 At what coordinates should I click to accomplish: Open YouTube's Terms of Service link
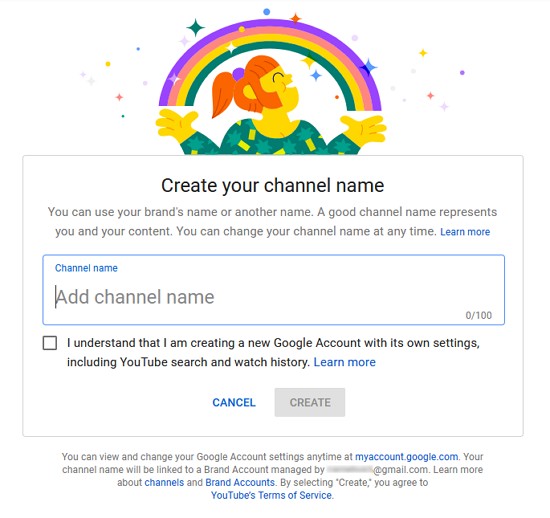pos(271,495)
